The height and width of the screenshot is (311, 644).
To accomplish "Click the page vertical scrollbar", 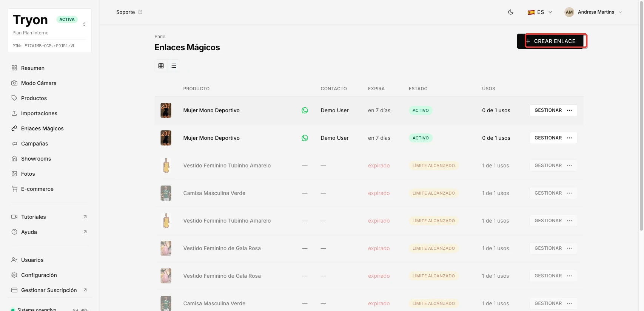I will tap(641, 115).
